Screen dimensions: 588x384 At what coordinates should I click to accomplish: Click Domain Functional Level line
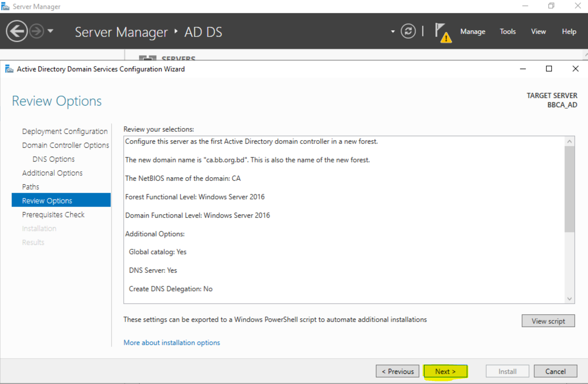pyautogui.click(x=197, y=215)
